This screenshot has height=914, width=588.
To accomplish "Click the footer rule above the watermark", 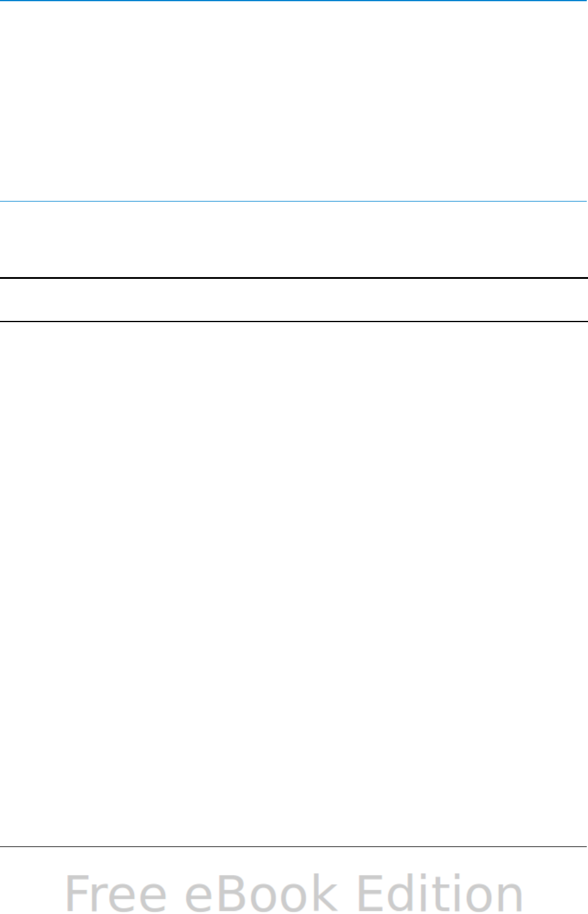I will tap(294, 846).
